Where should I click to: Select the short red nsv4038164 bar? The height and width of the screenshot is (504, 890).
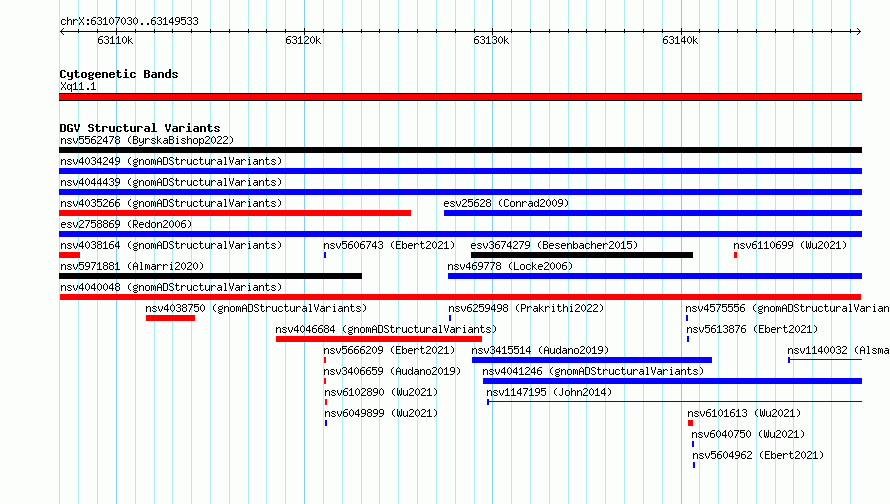point(69,255)
